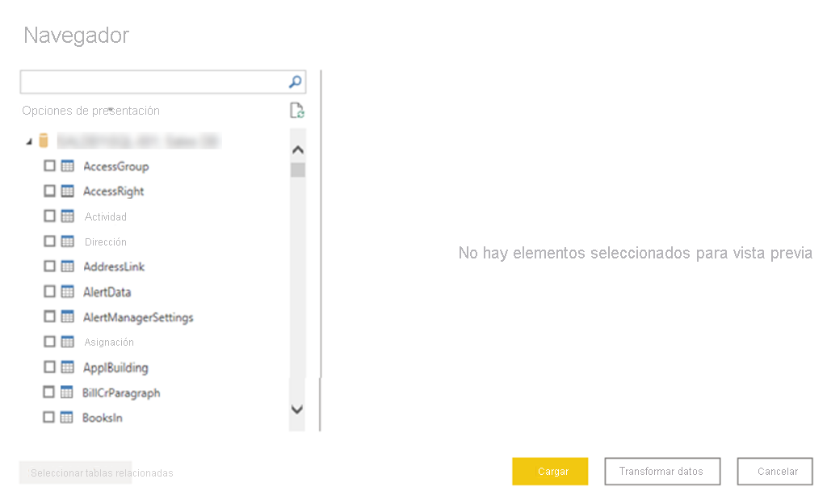Collapse the database tree node

30,141
